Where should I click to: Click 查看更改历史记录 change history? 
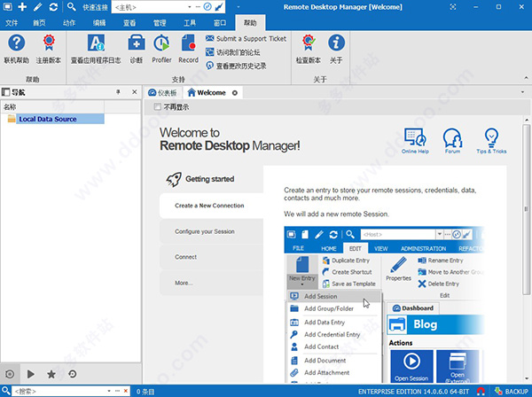point(236,66)
